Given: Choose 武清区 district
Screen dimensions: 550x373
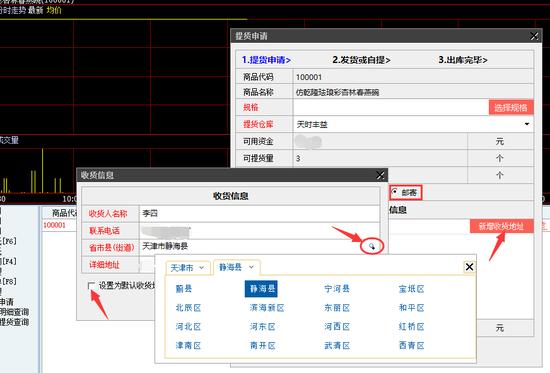Looking at the screenshot, I should pos(337,346).
